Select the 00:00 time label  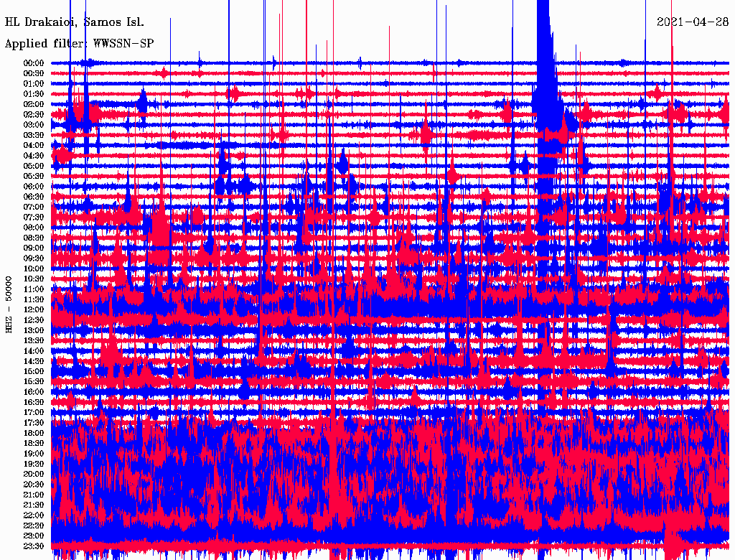[x=34, y=63]
